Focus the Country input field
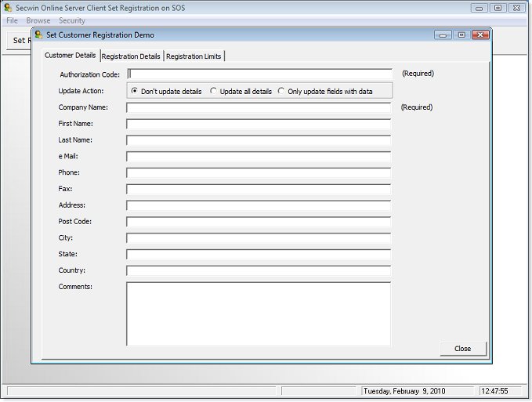532x402 pixels. pos(259,271)
